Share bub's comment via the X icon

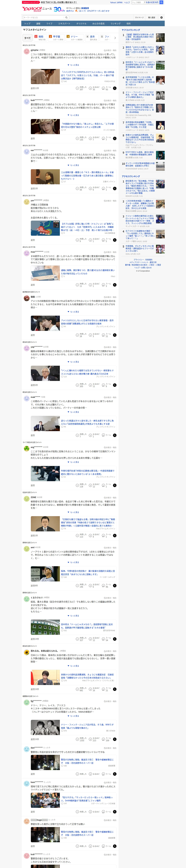(115, 138)
